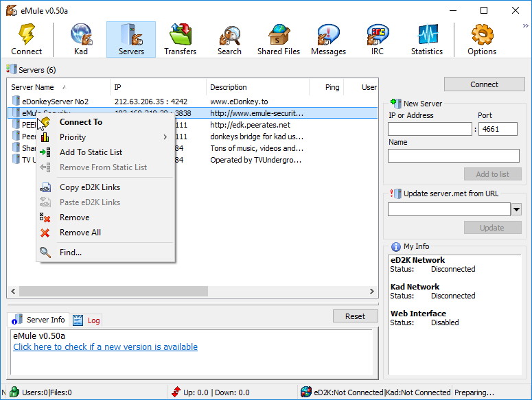Open the server.met URL dropdown arrow

pyautogui.click(x=516, y=209)
